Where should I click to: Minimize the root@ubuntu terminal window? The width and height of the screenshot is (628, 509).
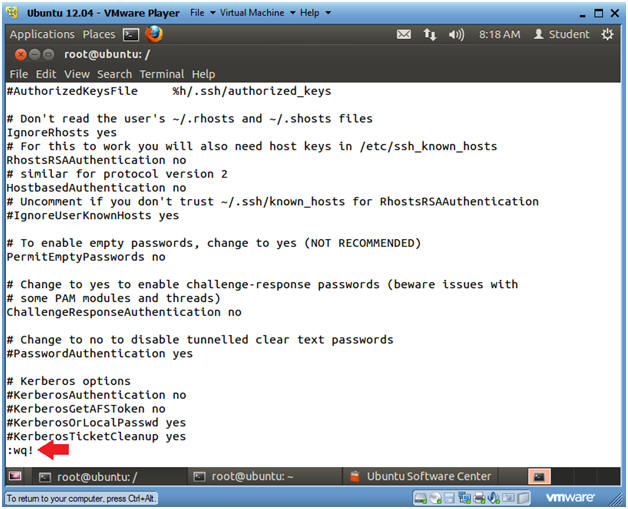pyautogui.click(x=35, y=54)
